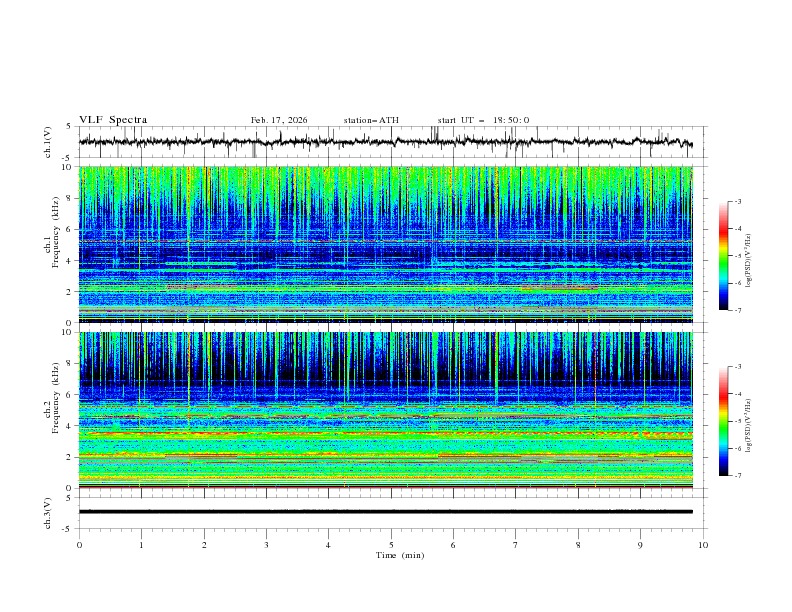The width and height of the screenshot is (792, 612).
Task: Click the time axis tick label "5"
Action: (x=391, y=545)
